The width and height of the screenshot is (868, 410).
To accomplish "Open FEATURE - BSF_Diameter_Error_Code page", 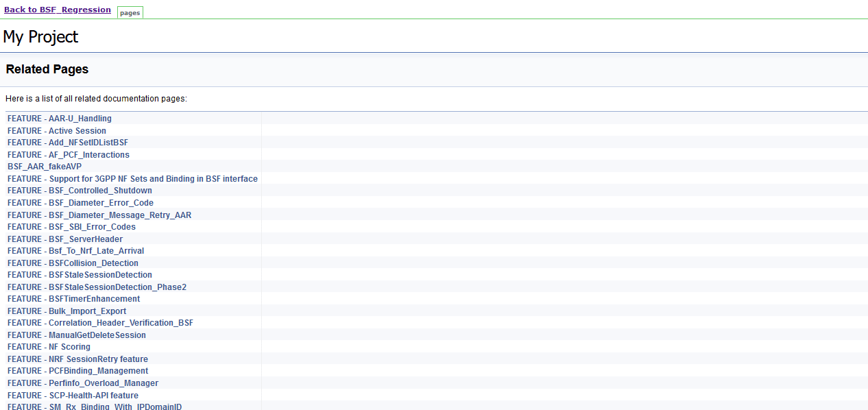I will point(80,202).
